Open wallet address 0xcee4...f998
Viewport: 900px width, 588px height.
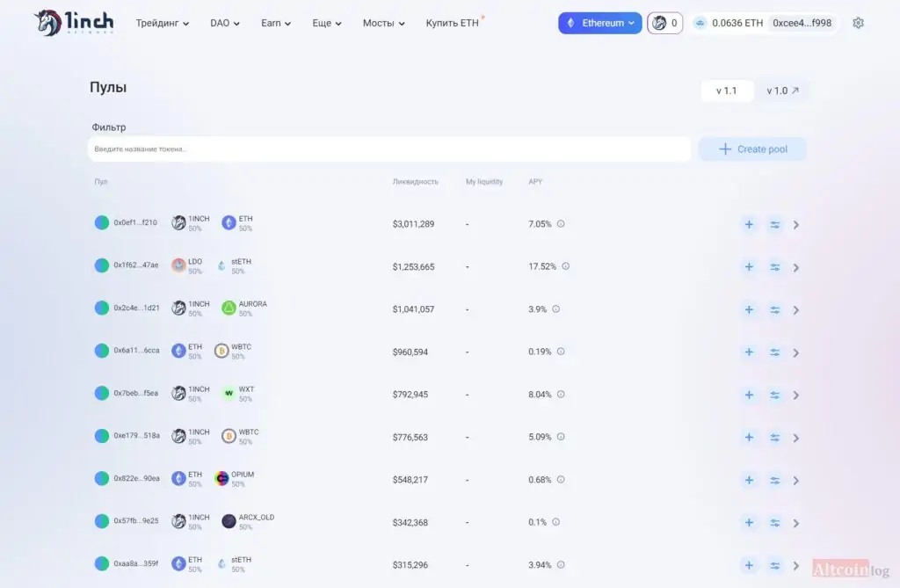[x=802, y=23]
